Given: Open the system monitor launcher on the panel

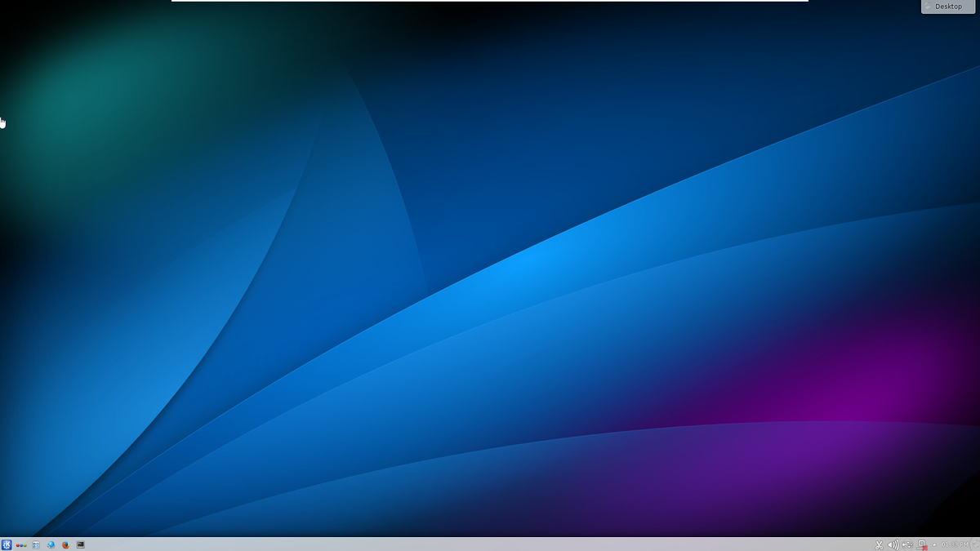Looking at the screenshot, I should click(36, 544).
